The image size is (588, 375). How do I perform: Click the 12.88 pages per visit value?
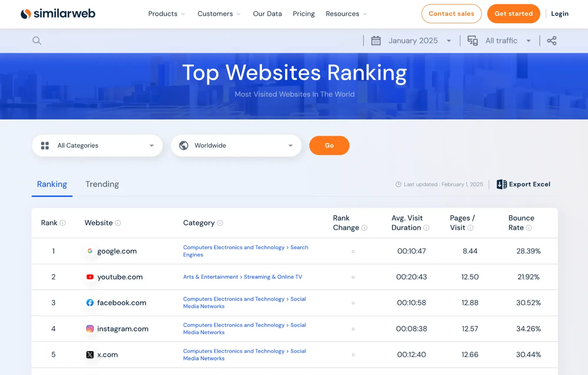pyautogui.click(x=470, y=303)
